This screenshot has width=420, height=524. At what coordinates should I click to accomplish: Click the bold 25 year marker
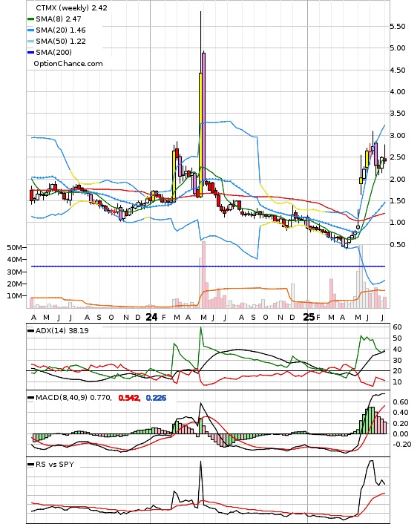click(309, 317)
